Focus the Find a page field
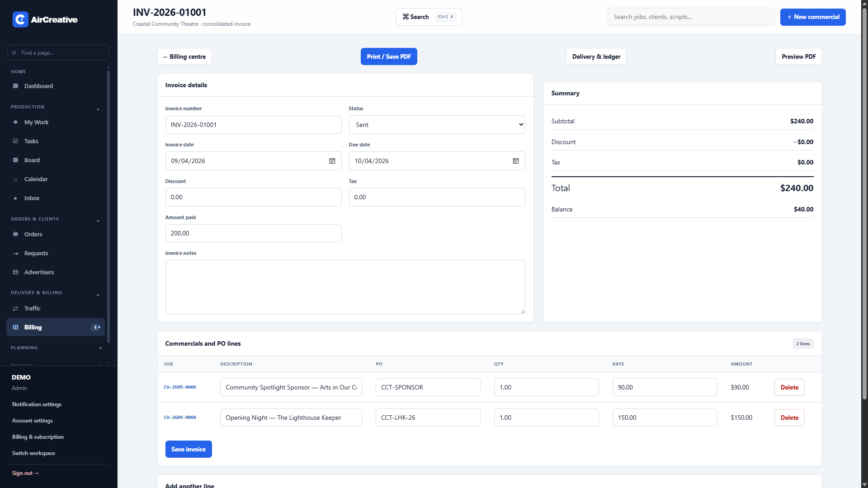This screenshot has height=488, width=868. coord(58,52)
